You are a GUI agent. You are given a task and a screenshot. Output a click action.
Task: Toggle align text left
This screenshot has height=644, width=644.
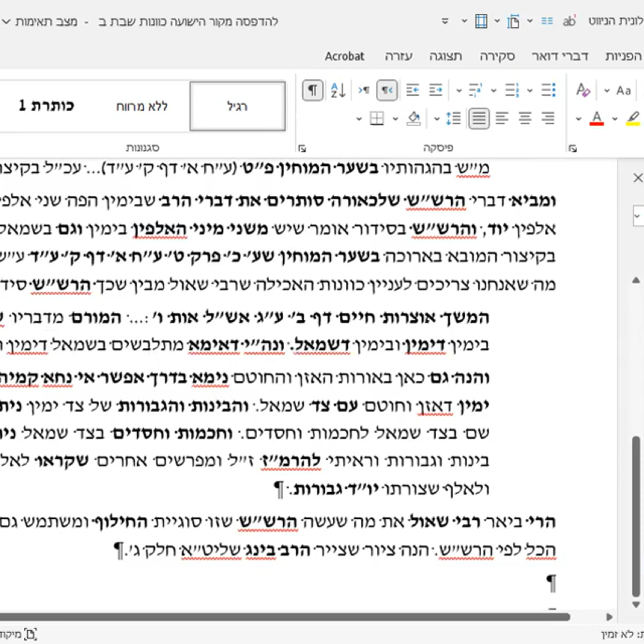pyautogui.click(x=502, y=118)
